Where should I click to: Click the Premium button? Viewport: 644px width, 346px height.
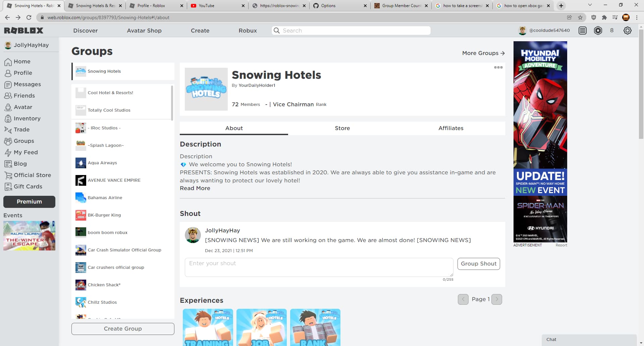(29, 202)
